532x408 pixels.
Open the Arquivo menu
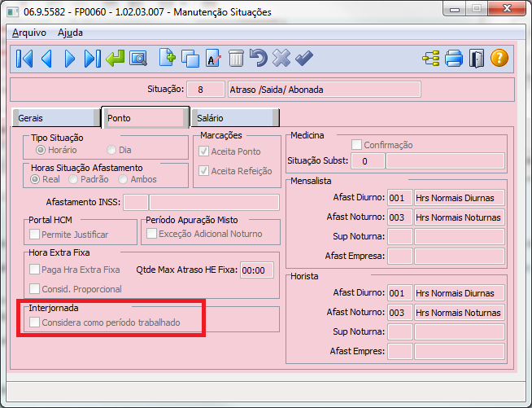(29, 33)
